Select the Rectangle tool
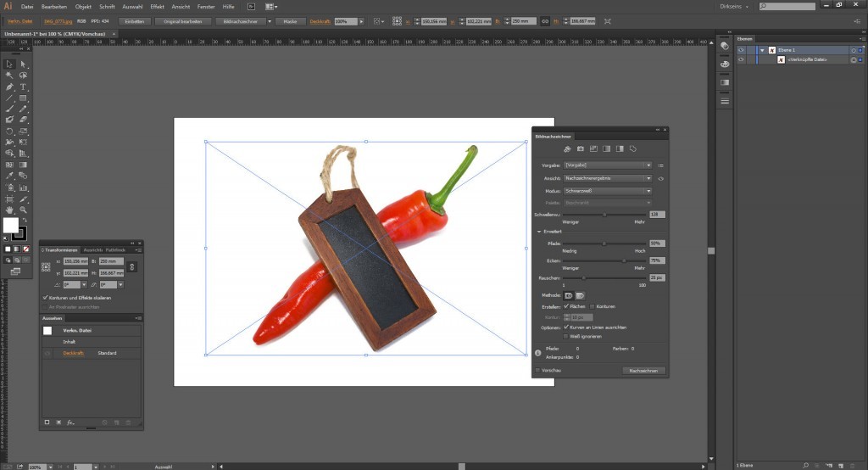 (x=23, y=98)
